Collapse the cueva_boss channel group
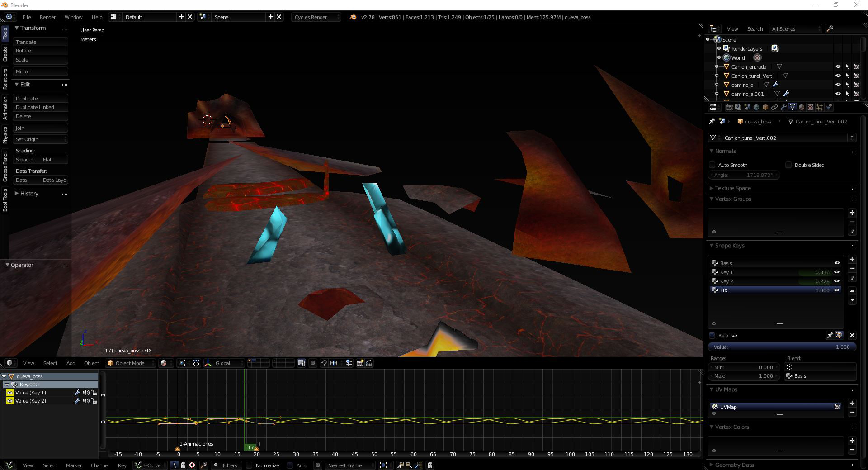Image resolution: width=868 pixels, height=470 pixels. [4, 376]
